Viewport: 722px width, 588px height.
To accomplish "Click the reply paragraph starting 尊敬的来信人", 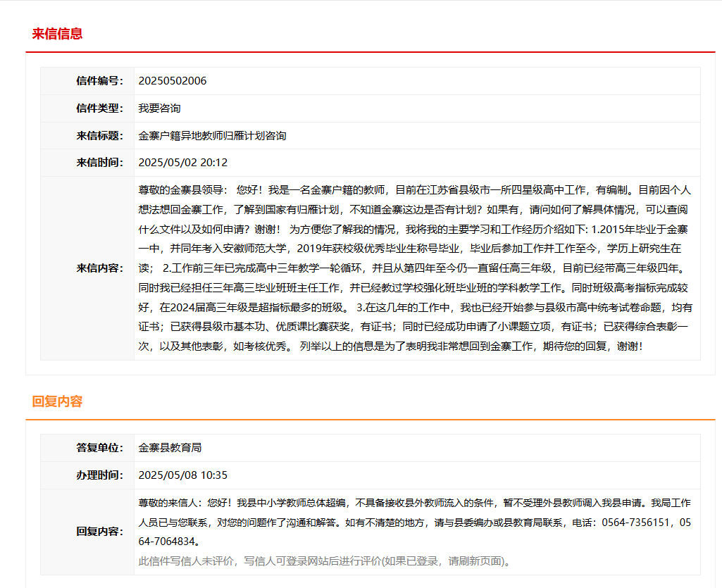I will [415, 522].
